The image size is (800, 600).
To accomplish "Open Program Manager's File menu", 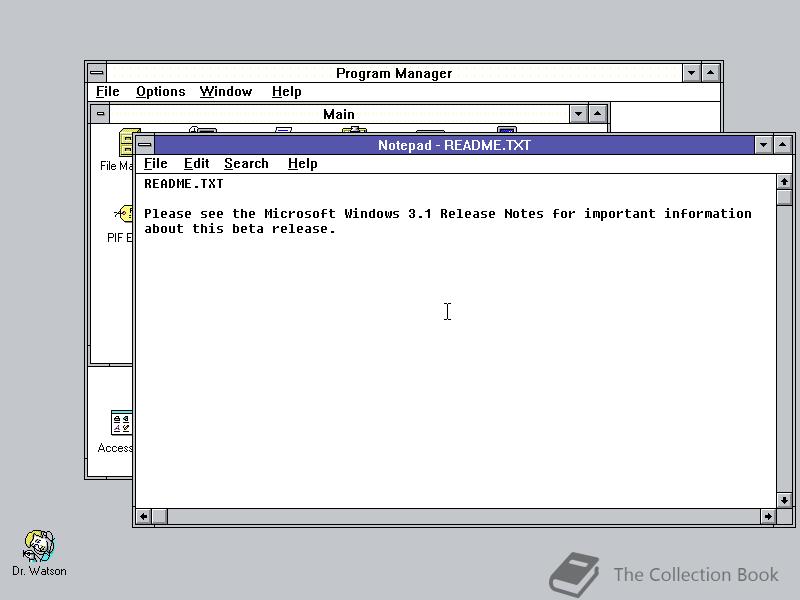I will coord(108,92).
